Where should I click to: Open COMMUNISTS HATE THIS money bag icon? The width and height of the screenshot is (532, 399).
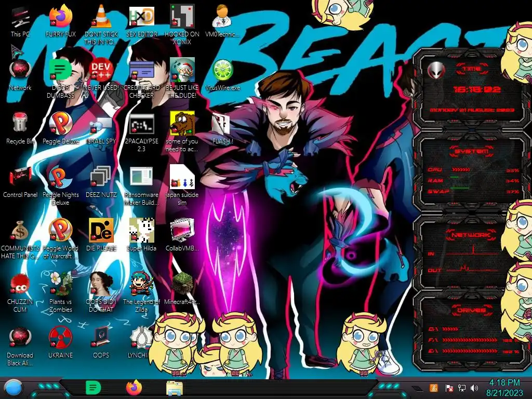pos(20,240)
